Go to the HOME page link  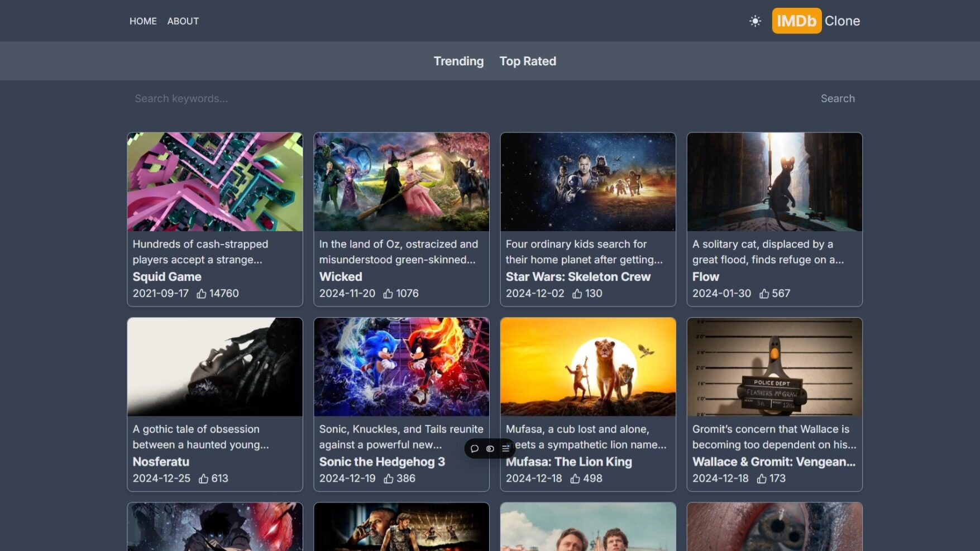tap(143, 21)
